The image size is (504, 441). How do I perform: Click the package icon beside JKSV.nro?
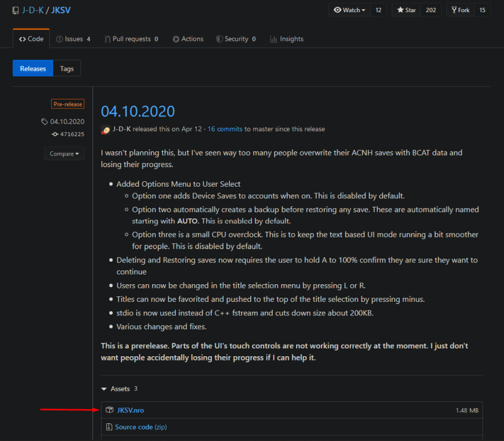click(x=110, y=410)
